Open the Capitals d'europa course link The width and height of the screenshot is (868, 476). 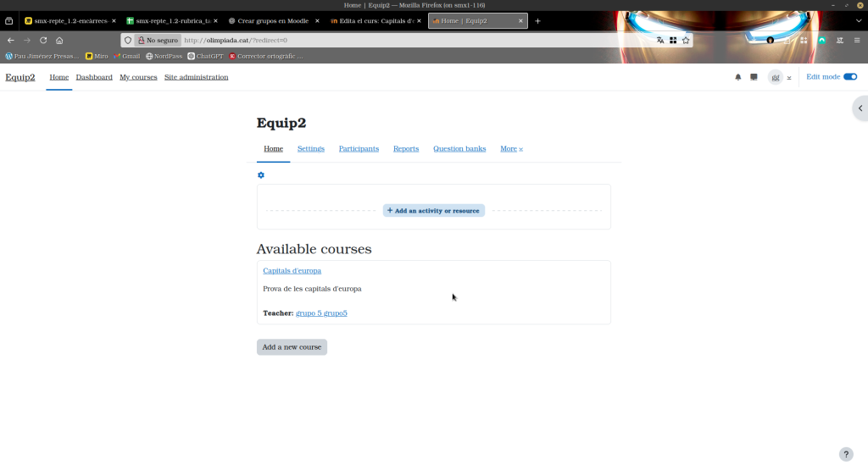pos(292,271)
